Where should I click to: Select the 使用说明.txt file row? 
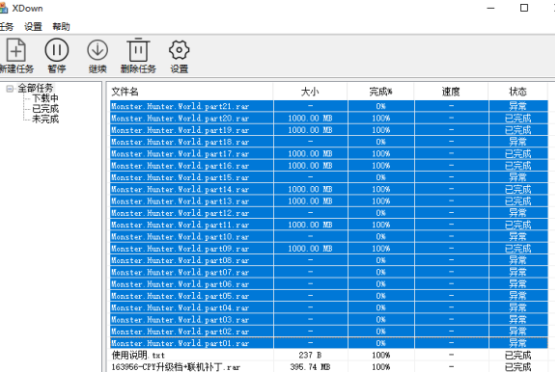coord(329,355)
